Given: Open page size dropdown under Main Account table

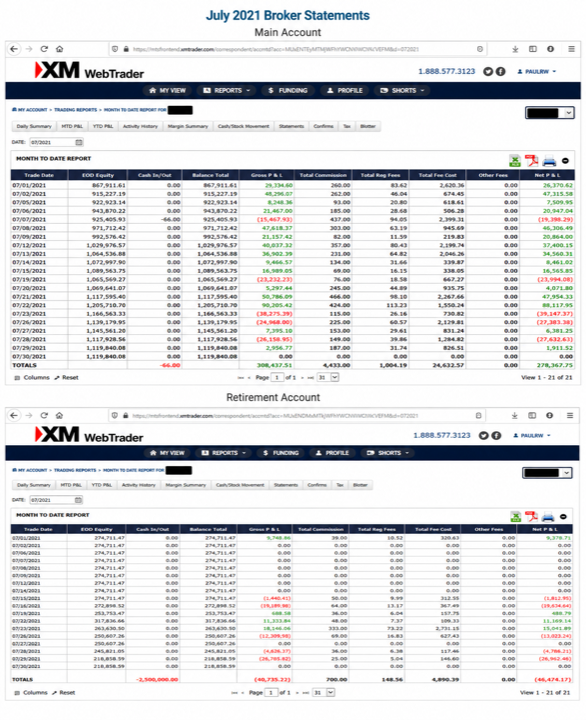Looking at the screenshot, I should pos(328,377).
